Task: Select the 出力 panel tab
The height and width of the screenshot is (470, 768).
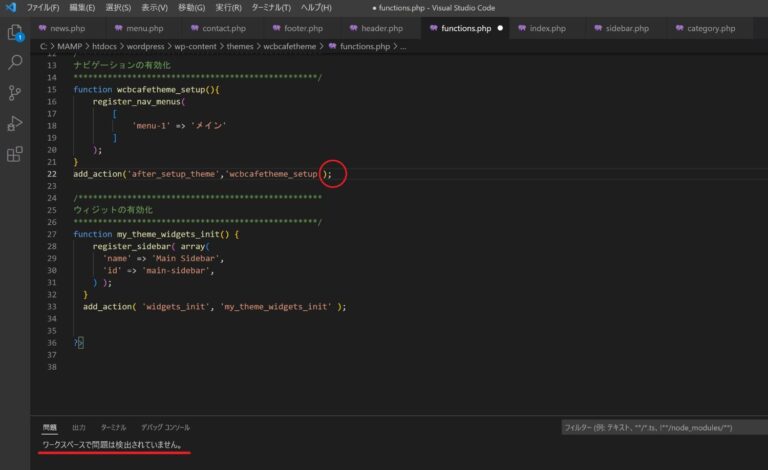Action: click(x=79, y=427)
